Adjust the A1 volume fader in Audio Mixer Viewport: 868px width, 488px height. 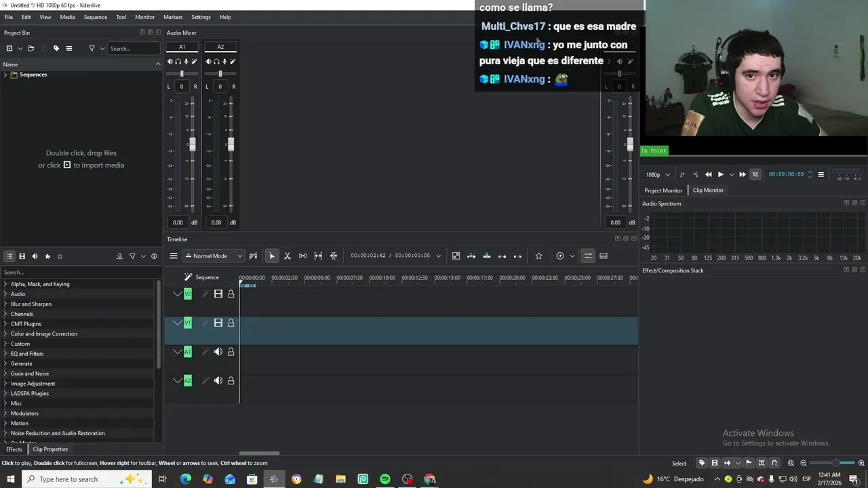[x=192, y=144]
